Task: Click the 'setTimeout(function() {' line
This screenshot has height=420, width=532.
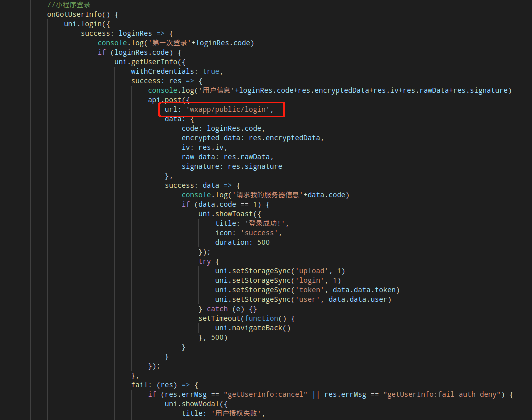Action: coord(247,319)
